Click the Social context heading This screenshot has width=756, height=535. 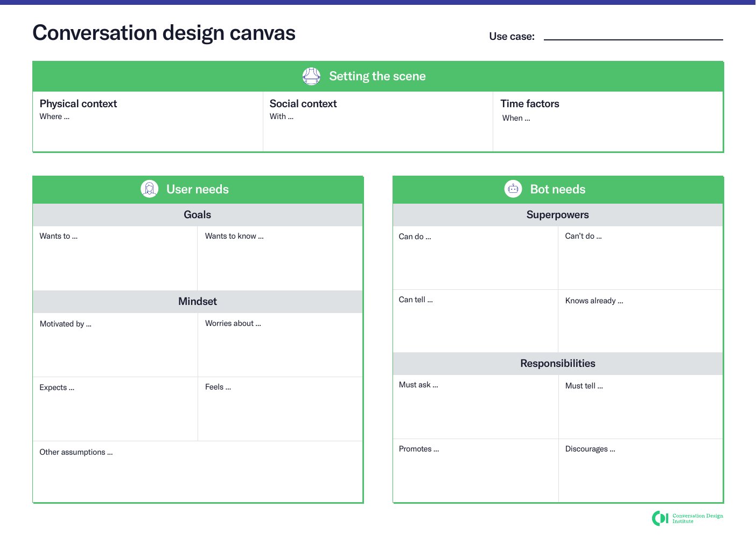coord(303,103)
